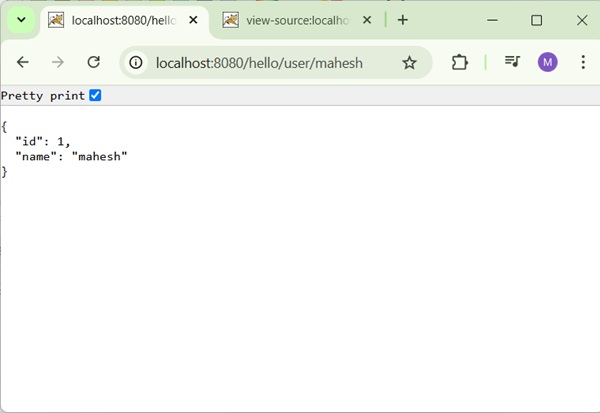Viewport: 600px width, 413px height.
Task: Click the closing brace of the JSON
Action: click(4, 172)
